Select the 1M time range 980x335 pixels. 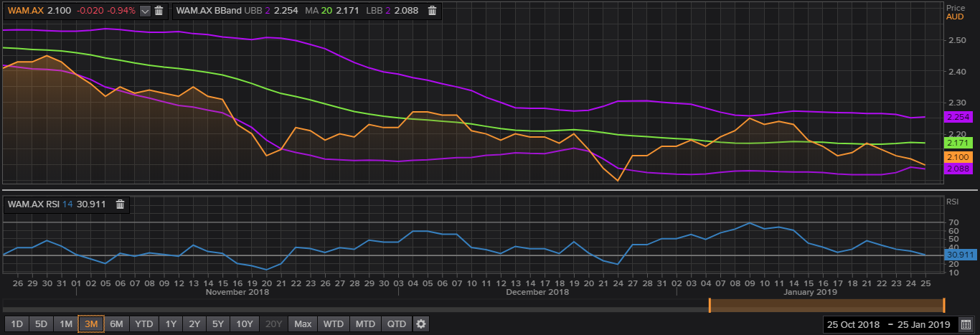click(x=66, y=324)
